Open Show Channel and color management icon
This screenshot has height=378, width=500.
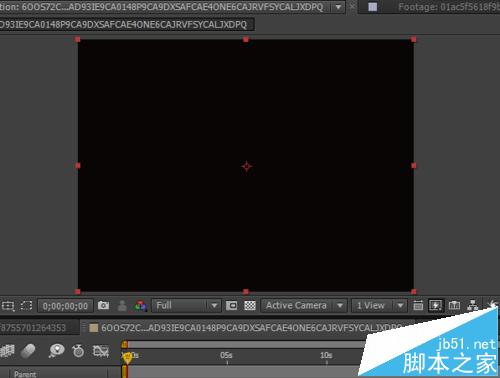[141, 305]
